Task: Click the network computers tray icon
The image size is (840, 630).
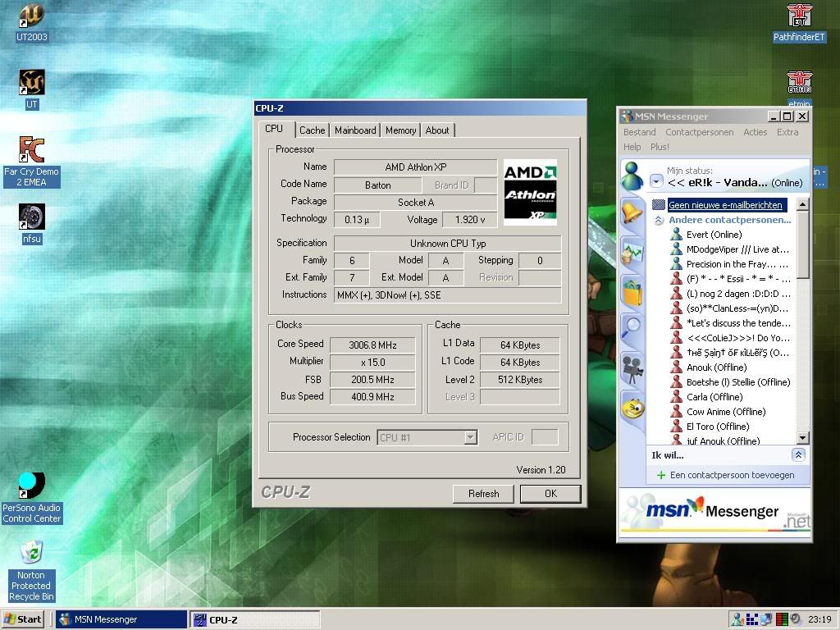Action: [x=767, y=619]
